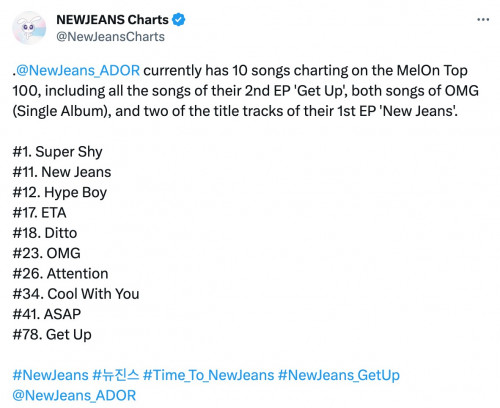500x408 pixels.
Task: Open the #NewJeans_GetUp hashtag
Action: [x=339, y=375]
